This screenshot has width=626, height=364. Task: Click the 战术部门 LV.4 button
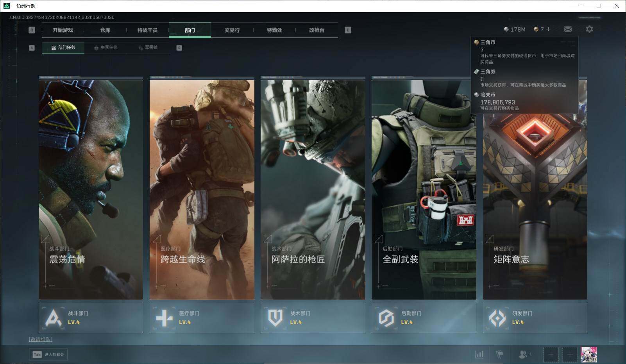pos(313,318)
